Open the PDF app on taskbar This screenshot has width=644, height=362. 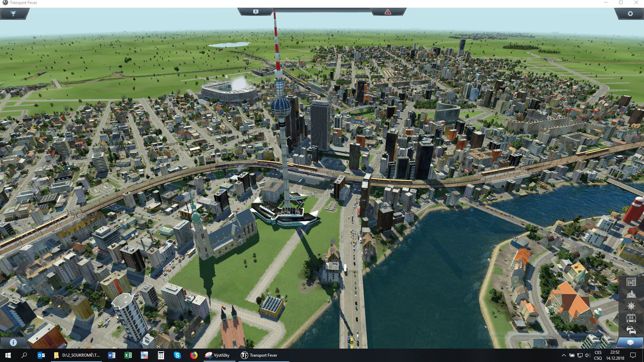(144, 355)
